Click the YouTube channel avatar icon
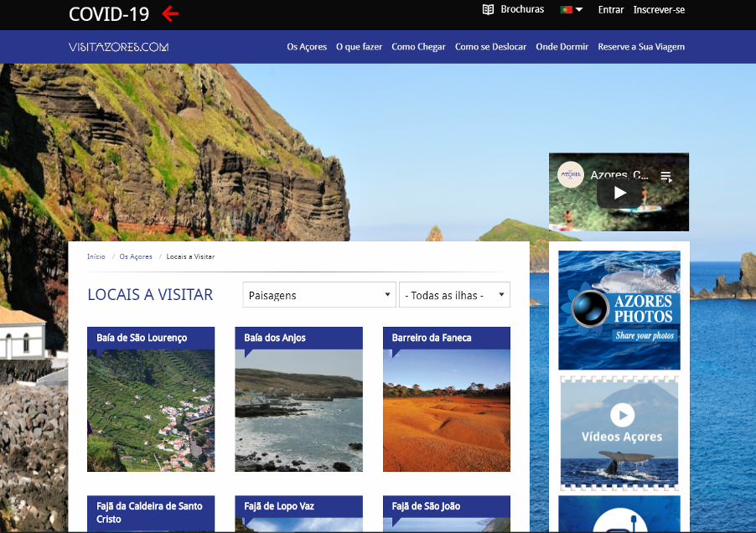Screen dimensions: 756x533 570,174
